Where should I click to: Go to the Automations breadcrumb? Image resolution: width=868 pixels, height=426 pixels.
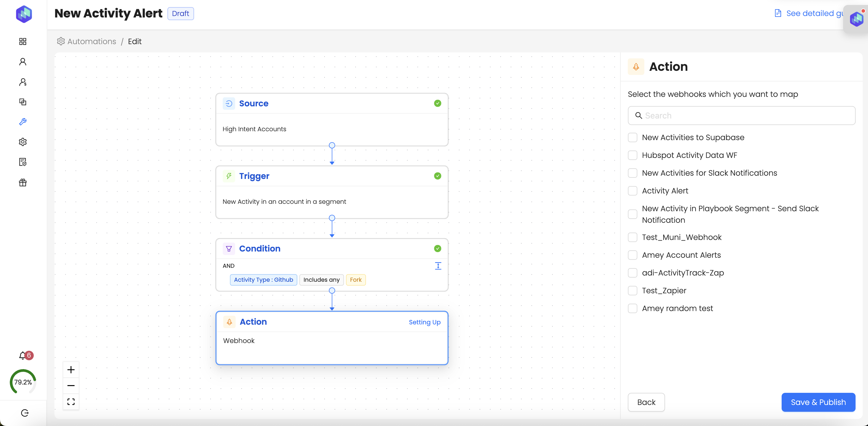click(91, 41)
